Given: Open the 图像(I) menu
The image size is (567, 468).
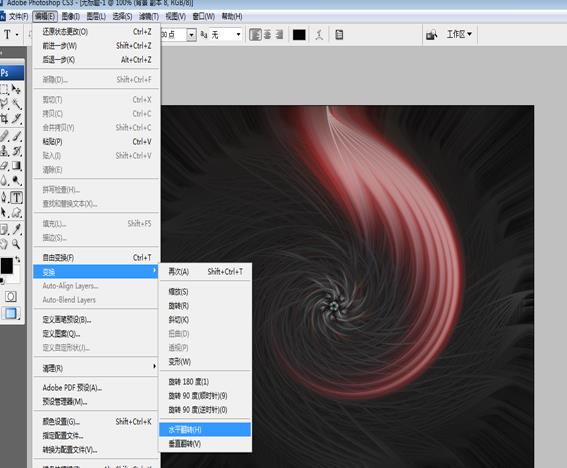Looking at the screenshot, I should point(71,16).
